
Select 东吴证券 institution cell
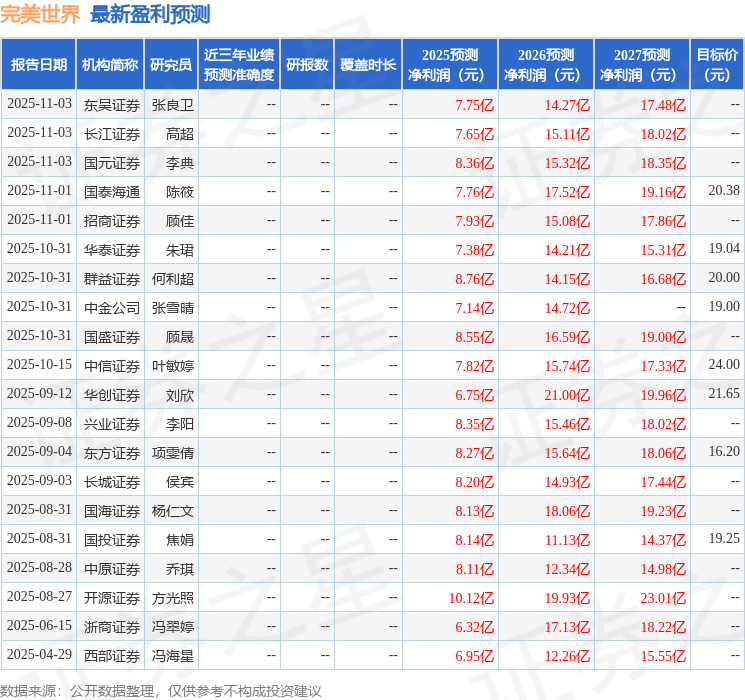(112, 105)
